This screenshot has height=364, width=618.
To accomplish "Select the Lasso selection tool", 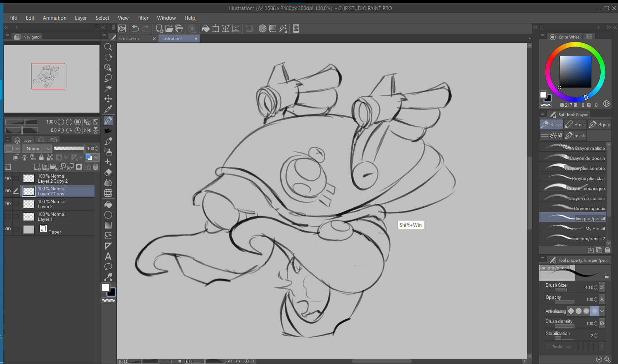I will (108, 78).
